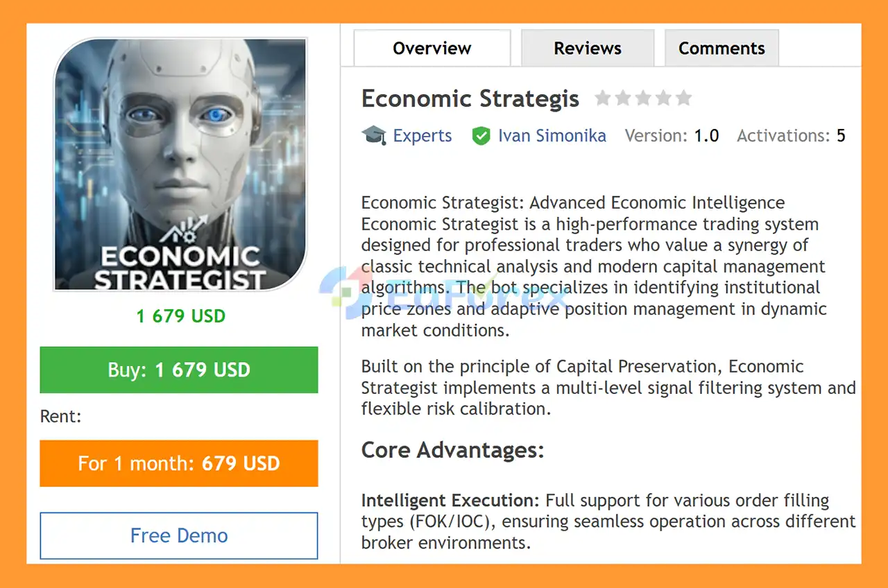The image size is (888, 588).
Task: Visit author Ivan Simonika's profile
Action: coord(552,136)
